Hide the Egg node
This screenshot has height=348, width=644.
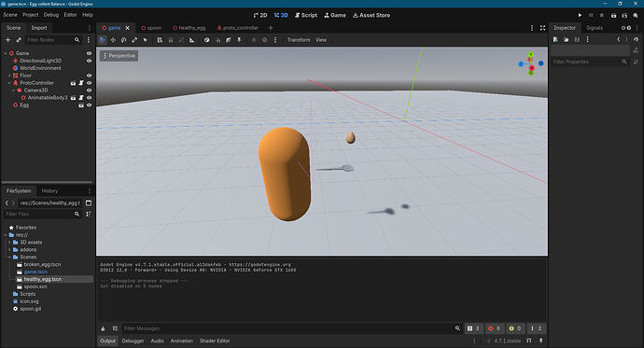point(89,105)
